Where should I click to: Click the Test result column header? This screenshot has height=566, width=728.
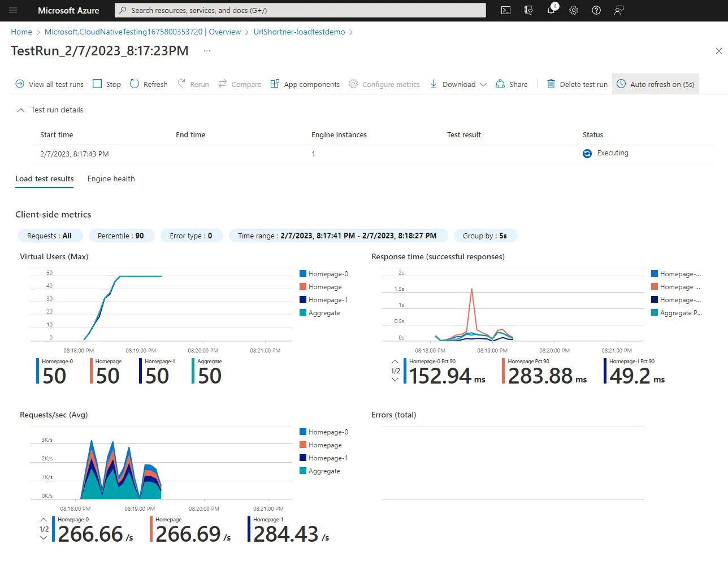click(464, 134)
